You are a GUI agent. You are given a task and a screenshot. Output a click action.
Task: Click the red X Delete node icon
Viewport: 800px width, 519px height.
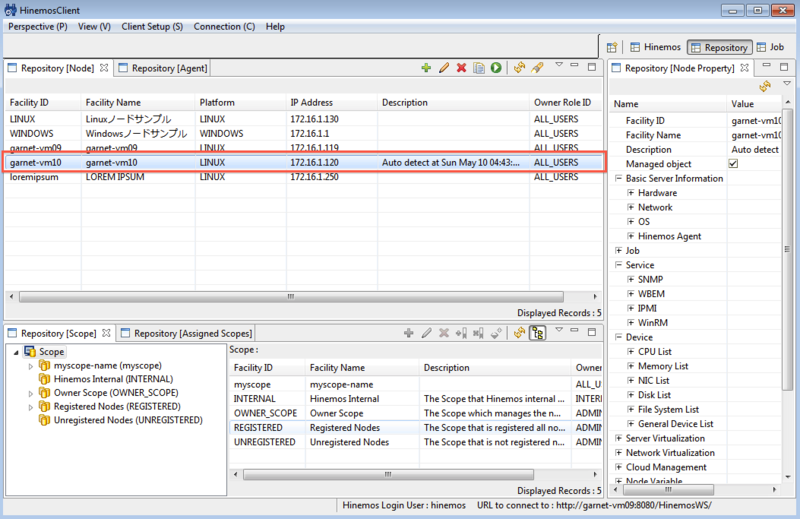(x=461, y=68)
